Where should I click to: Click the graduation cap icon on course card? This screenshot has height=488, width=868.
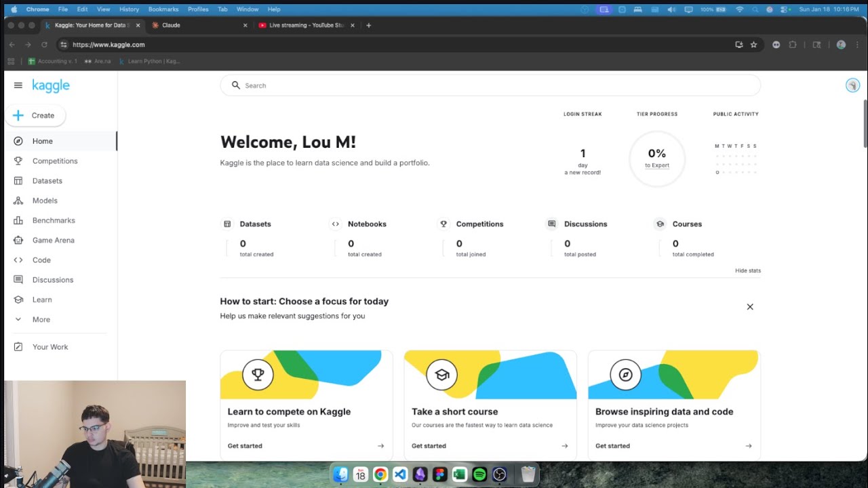tap(442, 374)
